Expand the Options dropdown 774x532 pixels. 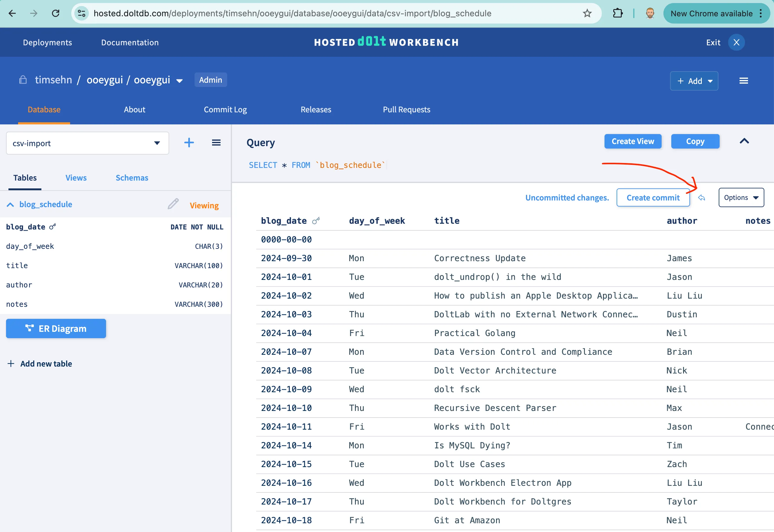click(741, 197)
